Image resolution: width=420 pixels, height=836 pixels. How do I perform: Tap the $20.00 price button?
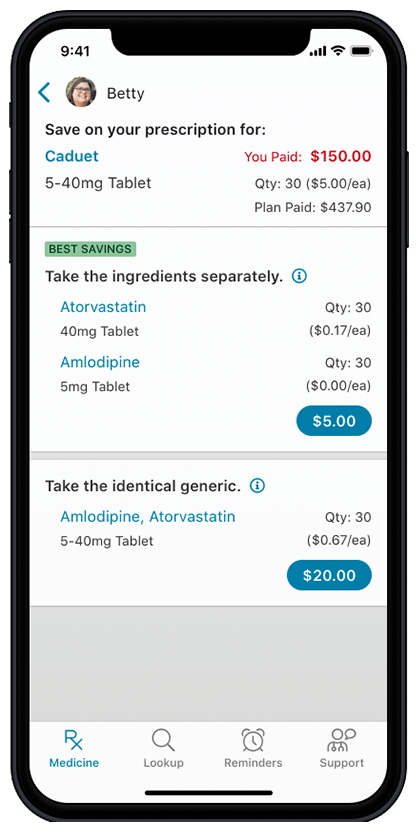329,575
